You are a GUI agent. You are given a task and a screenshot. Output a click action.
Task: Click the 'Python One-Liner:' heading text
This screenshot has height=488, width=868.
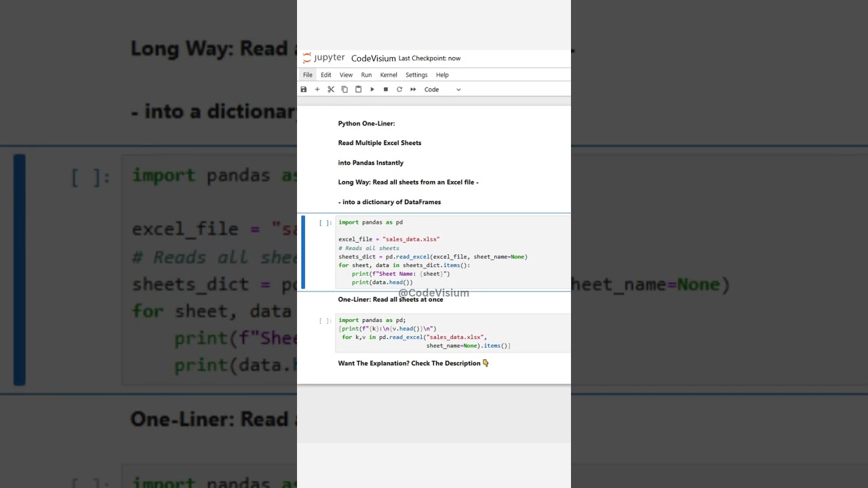click(366, 123)
